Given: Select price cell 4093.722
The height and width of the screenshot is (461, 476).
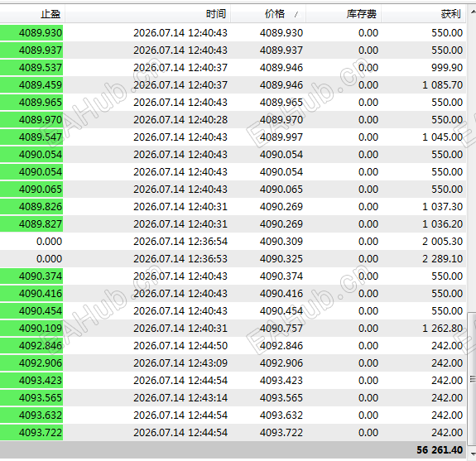Looking at the screenshot, I should (x=281, y=433).
